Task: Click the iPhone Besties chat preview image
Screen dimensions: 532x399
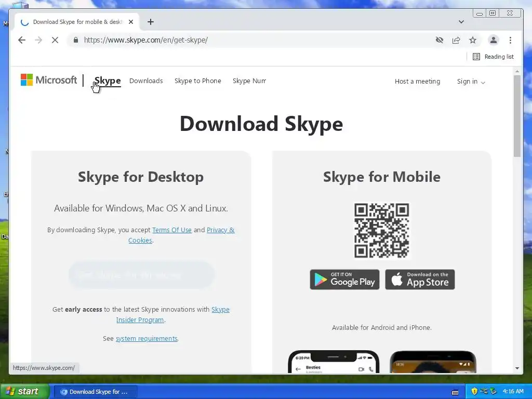Action: click(x=334, y=362)
